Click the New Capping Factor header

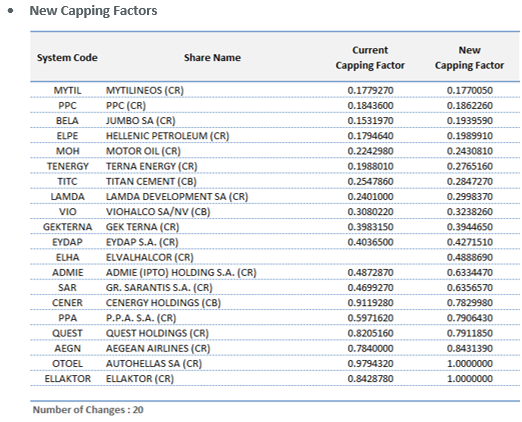[469, 58]
